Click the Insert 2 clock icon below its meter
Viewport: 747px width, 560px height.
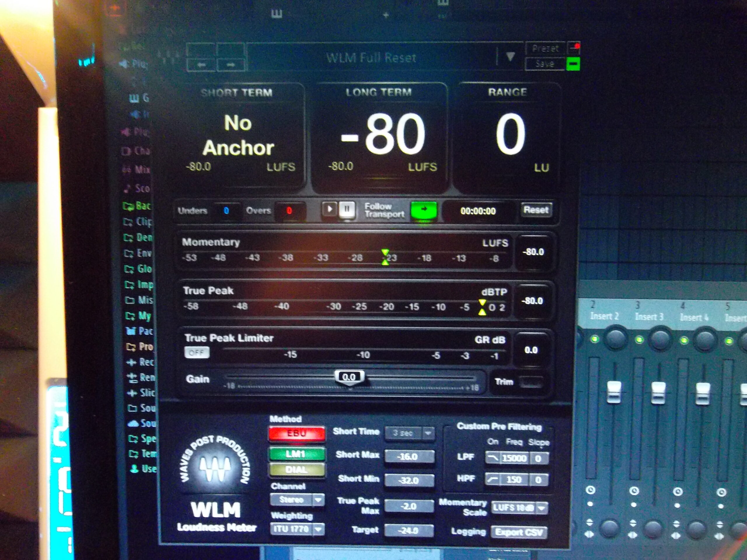pyautogui.click(x=590, y=490)
